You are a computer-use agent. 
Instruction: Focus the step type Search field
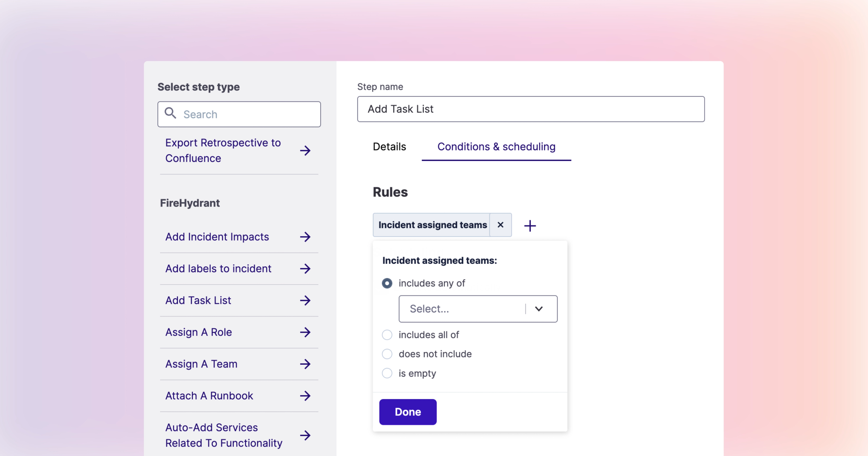(x=239, y=114)
